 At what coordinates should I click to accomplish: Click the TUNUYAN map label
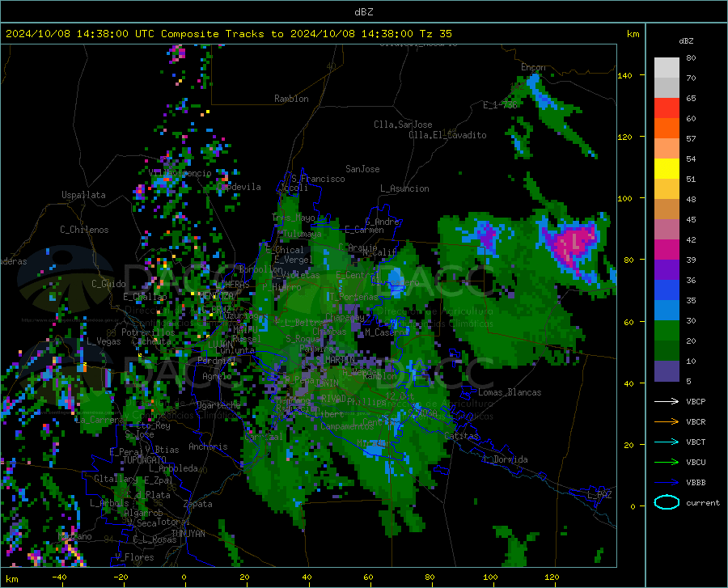tap(188, 534)
